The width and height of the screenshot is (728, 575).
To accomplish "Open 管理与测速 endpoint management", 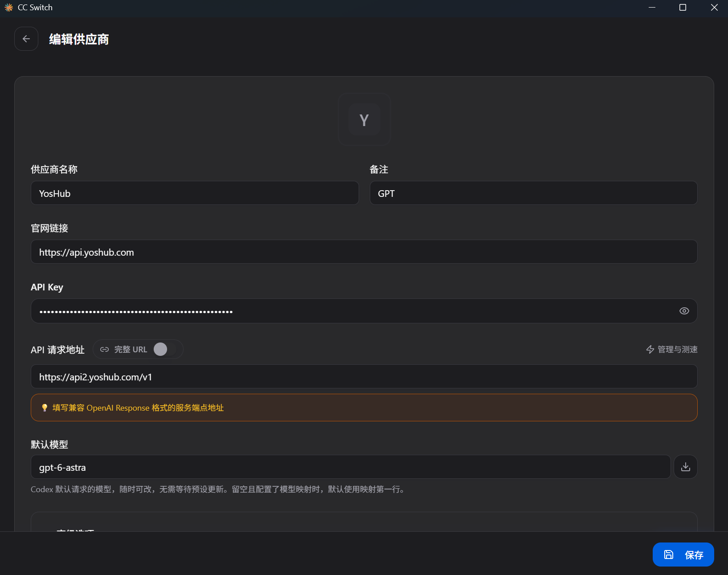I will pos(672,350).
